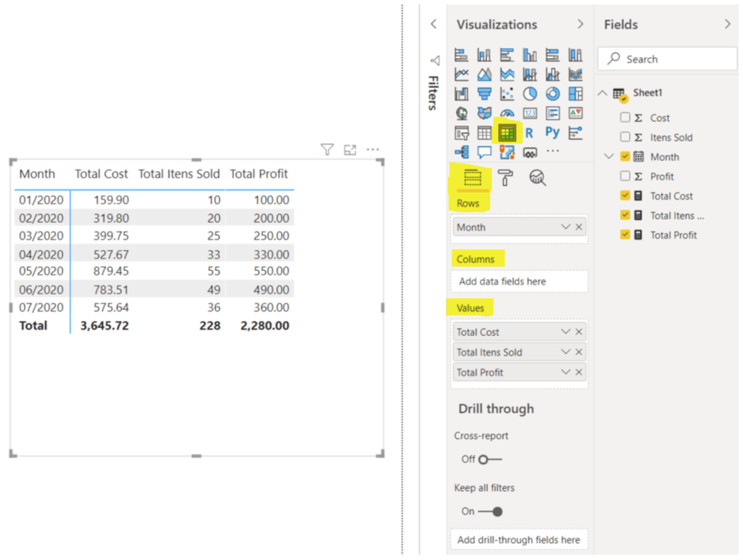The width and height of the screenshot is (743, 560).
Task: Collapse the Sheet1 table in Fields pane
Action: [603, 92]
